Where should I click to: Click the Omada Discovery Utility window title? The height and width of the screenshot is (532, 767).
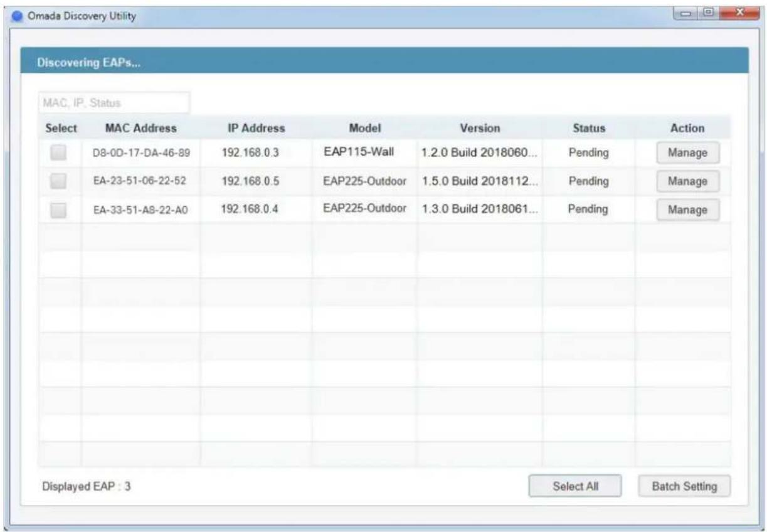(x=81, y=15)
